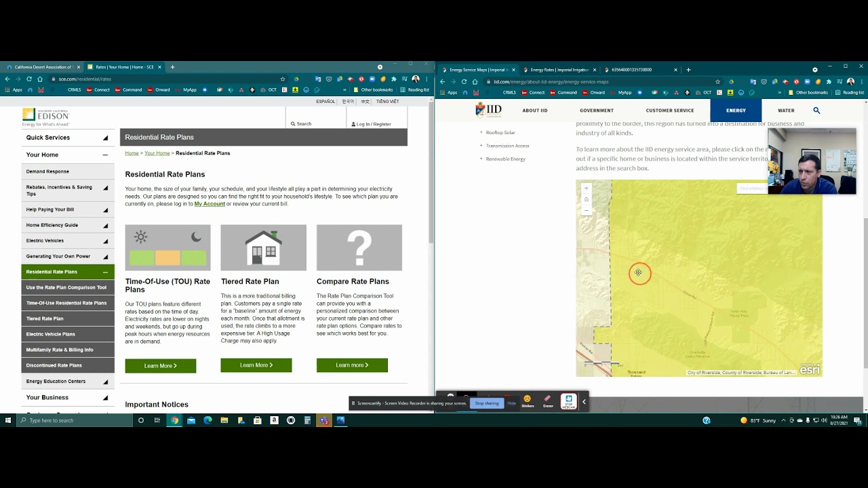Collapse the Residential Rate Plans sidebar item
This screenshot has height=488, width=868.
coord(105,272)
